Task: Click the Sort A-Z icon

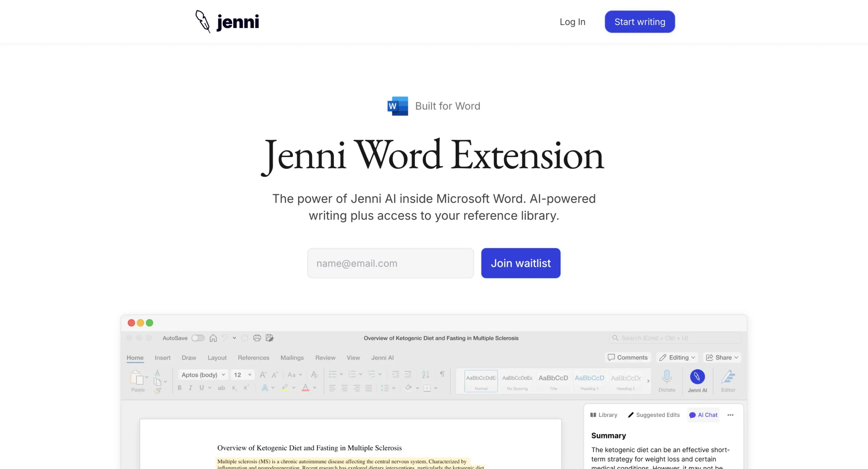Action: click(426, 374)
